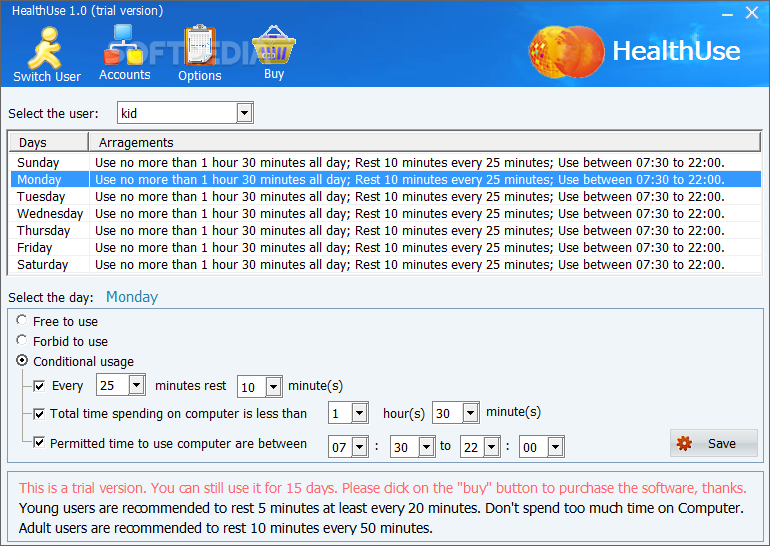Expand the end minute dropdown showing 00

point(555,447)
